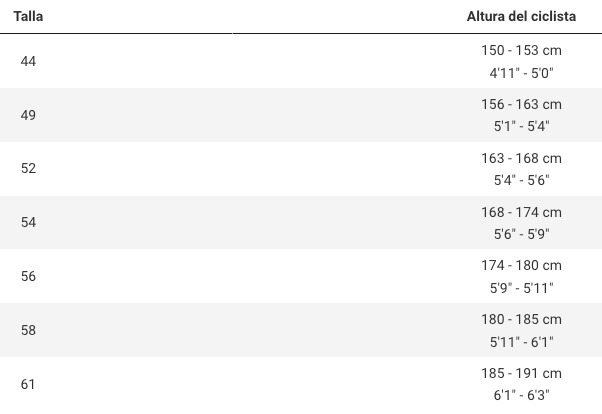Select size 61 in the Talla column
This screenshot has width=602, height=414.
[28, 384]
